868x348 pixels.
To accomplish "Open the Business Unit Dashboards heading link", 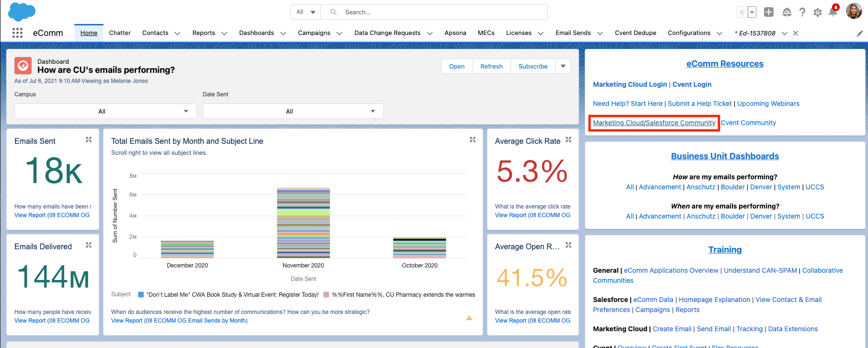I will [x=725, y=156].
